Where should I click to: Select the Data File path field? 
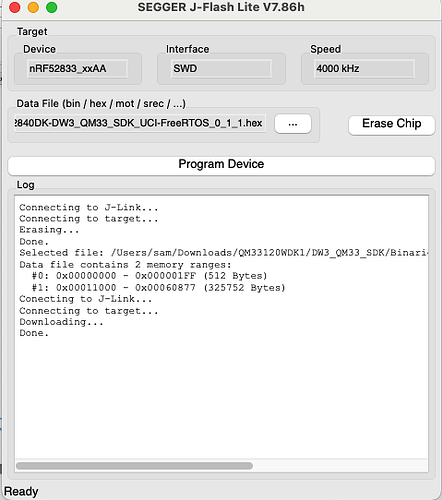click(140, 123)
